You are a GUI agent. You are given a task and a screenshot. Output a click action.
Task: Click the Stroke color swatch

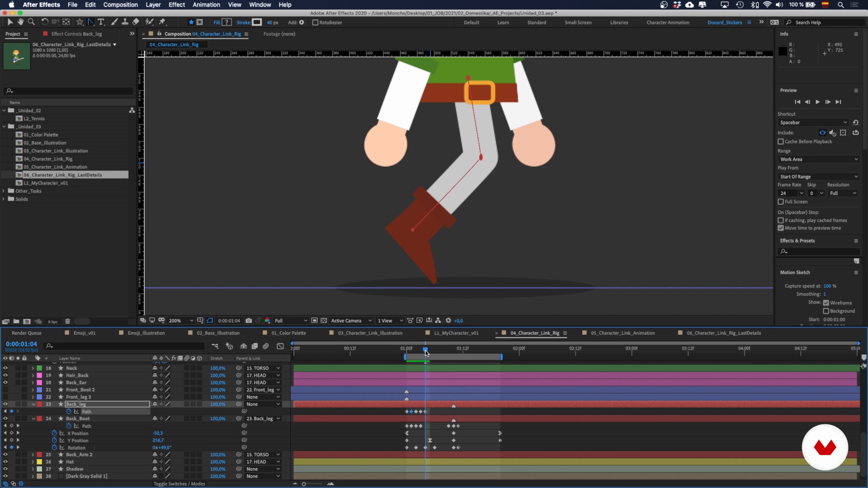coord(257,23)
